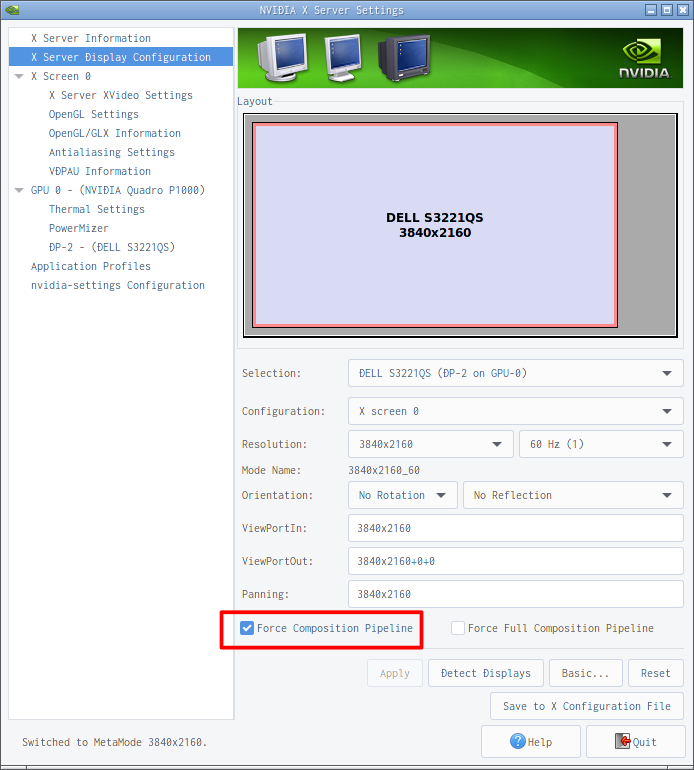
Task: Open X Server XVideo Settings
Action: point(121,95)
